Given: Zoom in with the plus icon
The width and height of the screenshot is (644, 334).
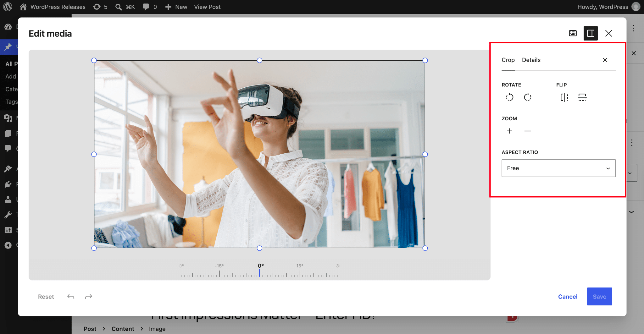Looking at the screenshot, I should point(509,131).
